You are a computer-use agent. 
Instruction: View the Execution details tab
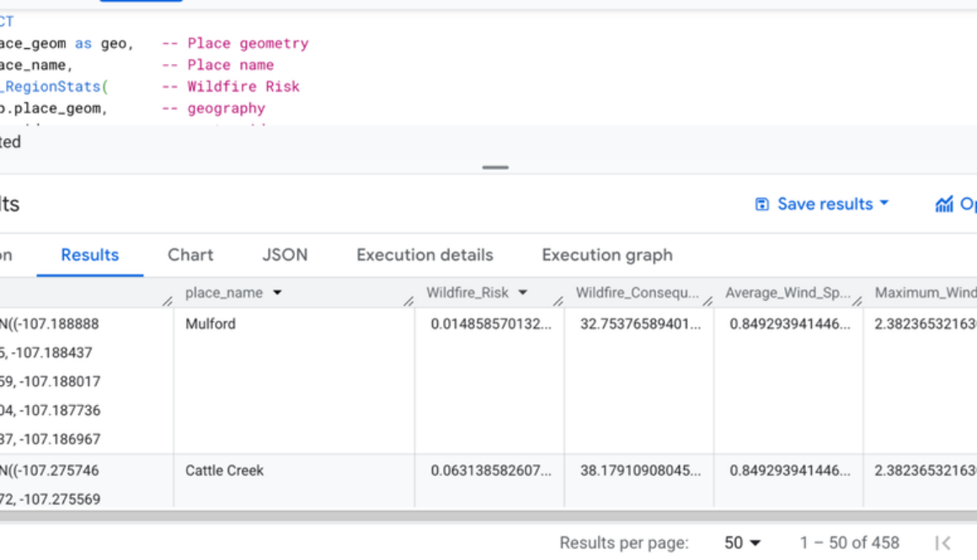coord(424,255)
